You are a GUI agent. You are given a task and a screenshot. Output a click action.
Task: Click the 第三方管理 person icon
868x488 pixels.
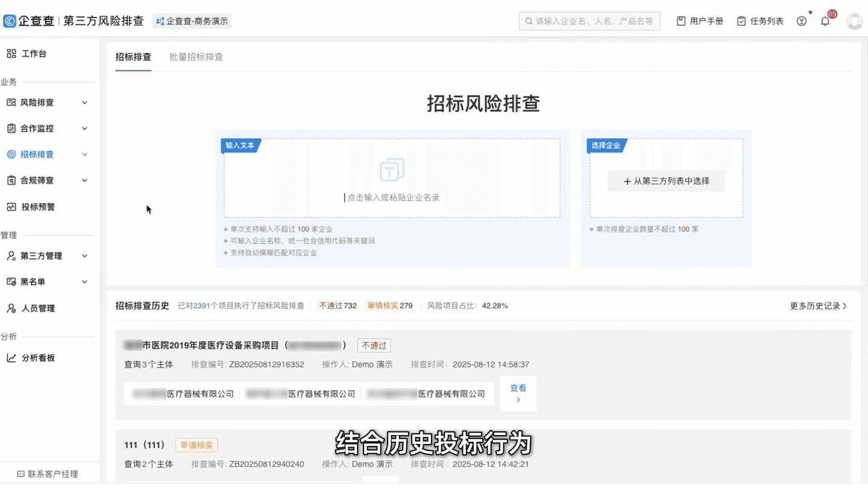[x=11, y=255]
